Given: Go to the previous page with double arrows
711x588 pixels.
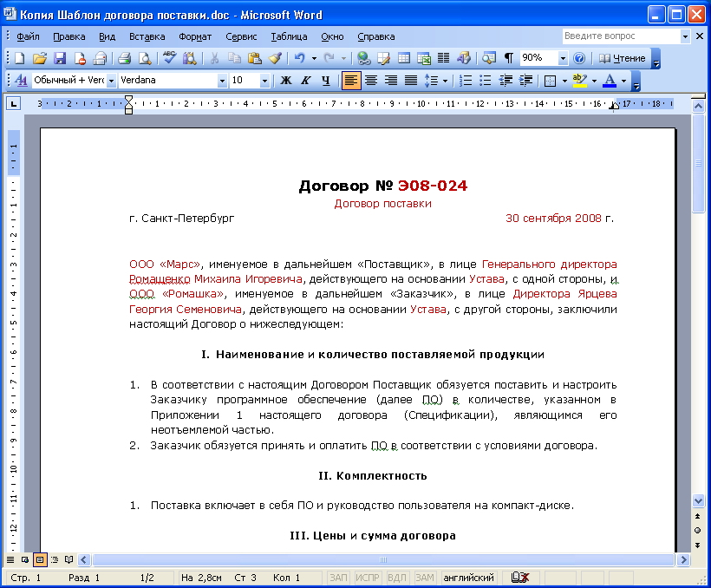Looking at the screenshot, I should point(697,516).
